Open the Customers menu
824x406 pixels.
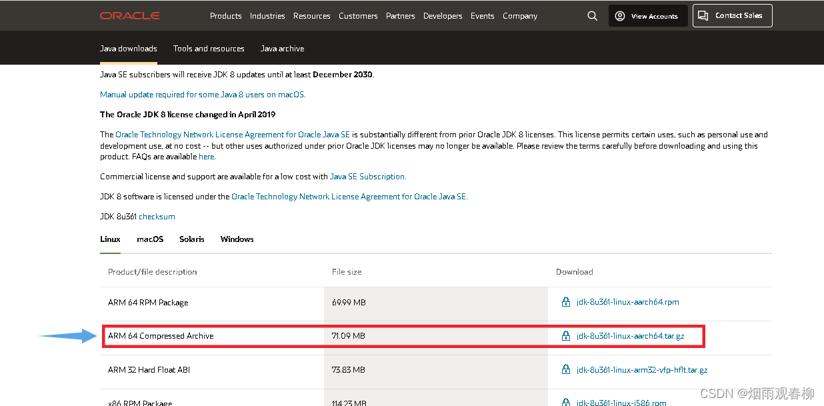click(x=358, y=16)
